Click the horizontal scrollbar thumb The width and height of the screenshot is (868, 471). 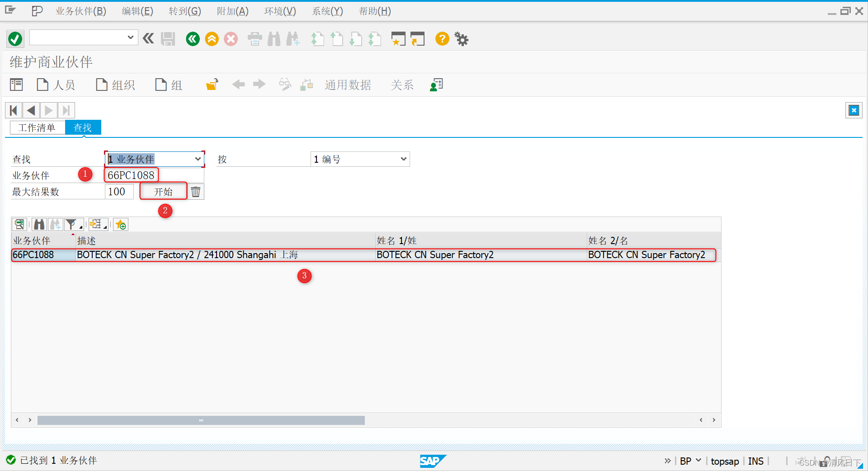201,420
